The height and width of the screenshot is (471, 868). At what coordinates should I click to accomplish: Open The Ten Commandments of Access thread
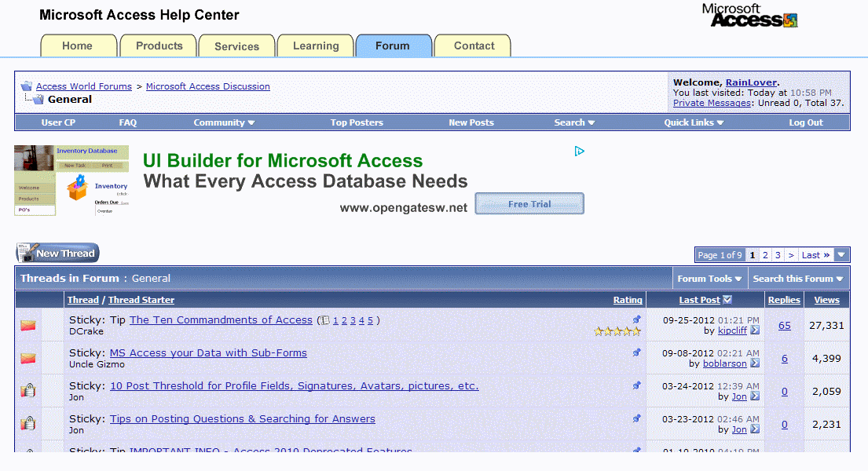click(221, 320)
